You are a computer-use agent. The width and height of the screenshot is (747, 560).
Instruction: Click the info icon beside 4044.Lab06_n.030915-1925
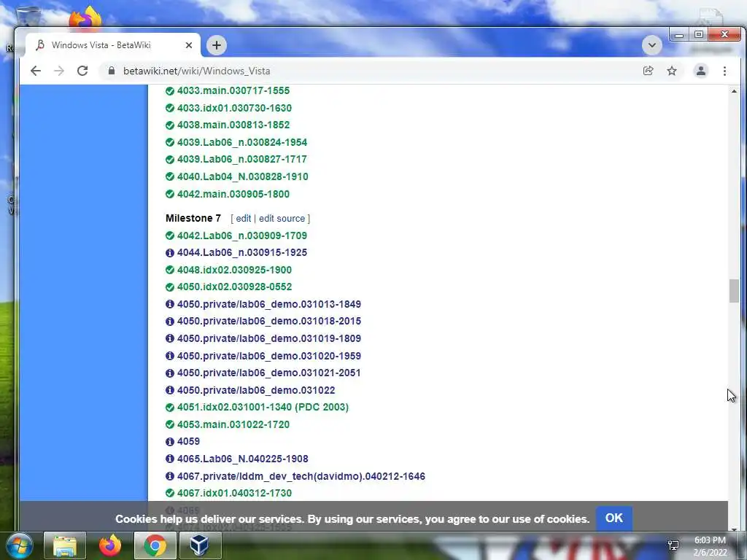(169, 253)
